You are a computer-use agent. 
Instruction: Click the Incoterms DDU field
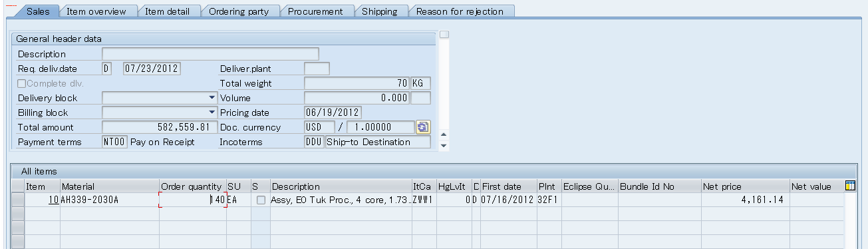click(314, 142)
